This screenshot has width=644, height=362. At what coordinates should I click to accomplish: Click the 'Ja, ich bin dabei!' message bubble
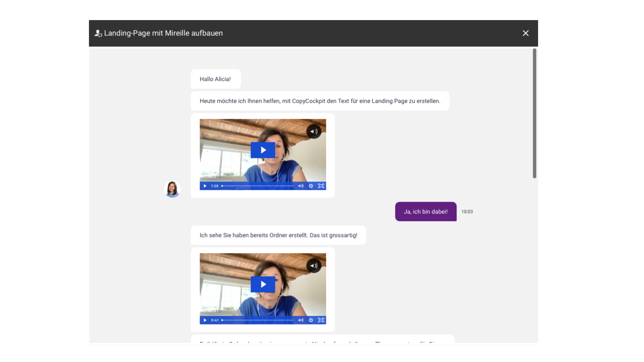tap(426, 212)
